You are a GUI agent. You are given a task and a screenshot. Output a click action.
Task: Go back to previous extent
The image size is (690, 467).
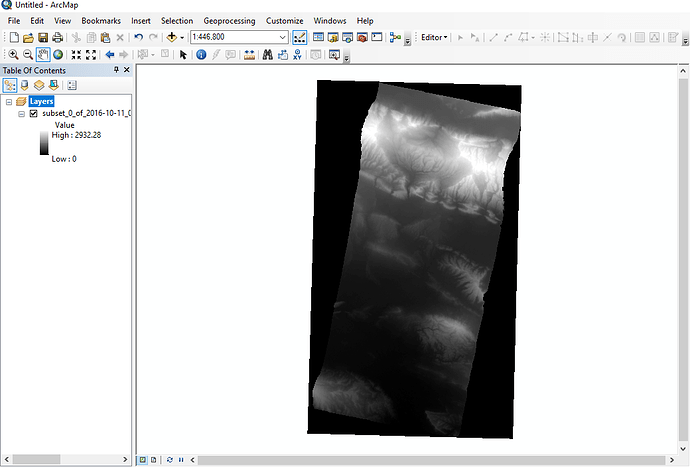[110, 55]
